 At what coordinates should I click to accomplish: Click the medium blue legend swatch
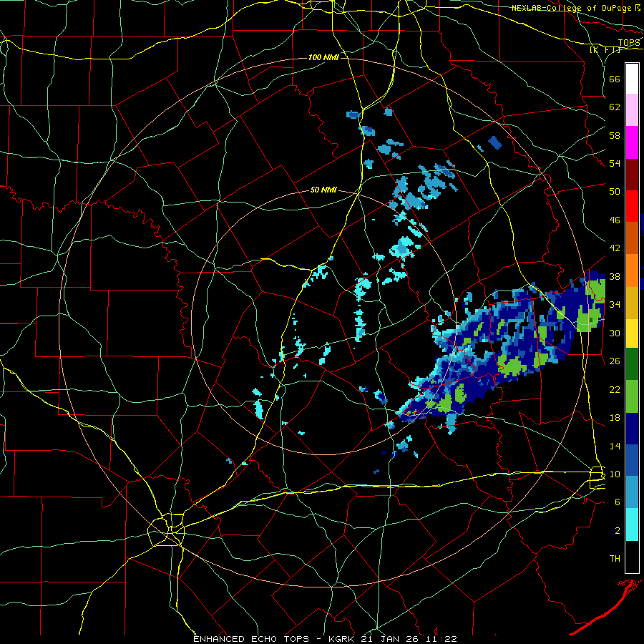click(x=632, y=460)
